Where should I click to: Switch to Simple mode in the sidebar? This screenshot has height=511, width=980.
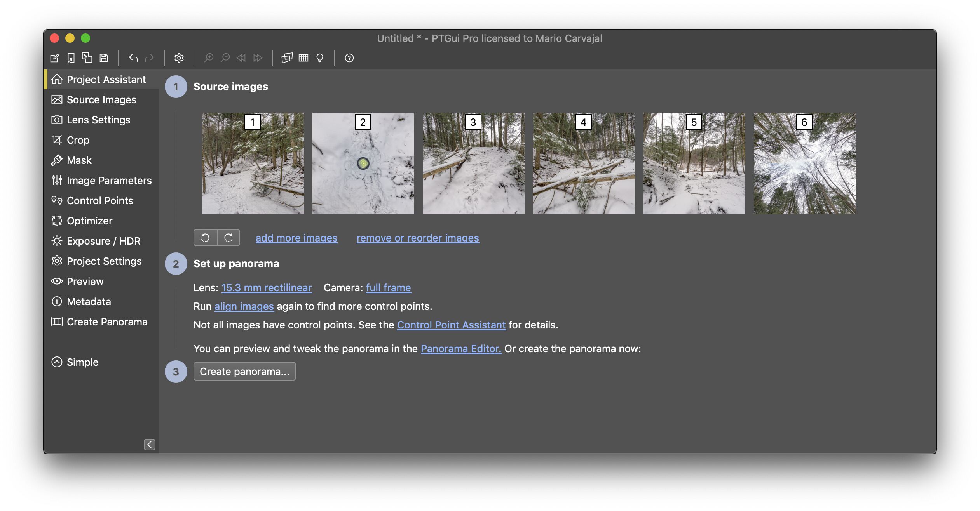pos(75,362)
